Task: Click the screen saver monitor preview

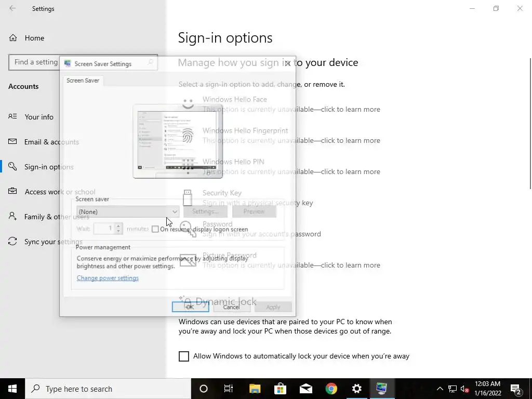Action: point(178,141)
